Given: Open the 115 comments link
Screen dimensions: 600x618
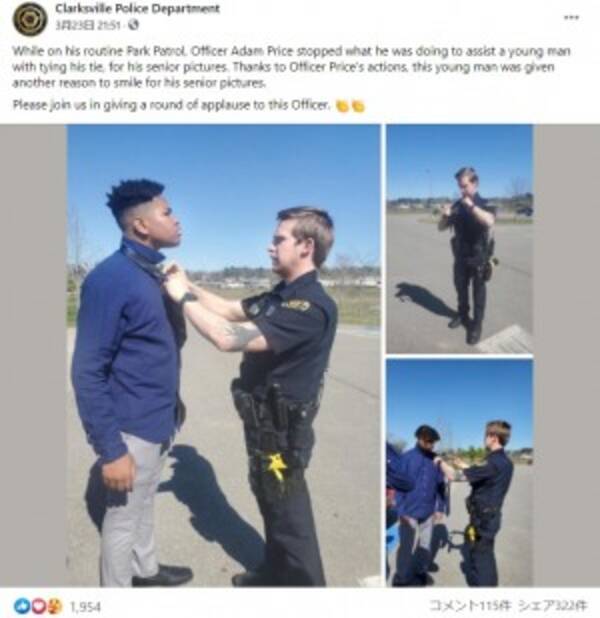Looking at the screenshot, I should coord(471,605).
